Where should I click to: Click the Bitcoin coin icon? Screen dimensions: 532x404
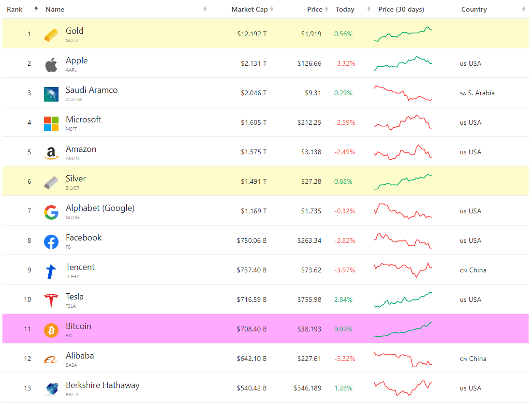51,330
